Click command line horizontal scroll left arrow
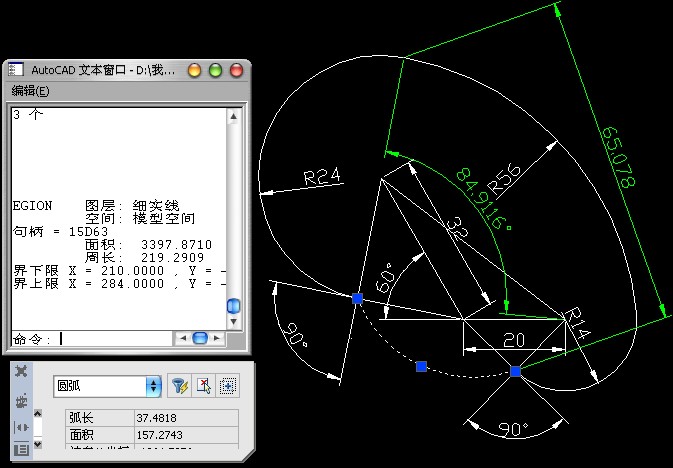 (x=183, y=338)
